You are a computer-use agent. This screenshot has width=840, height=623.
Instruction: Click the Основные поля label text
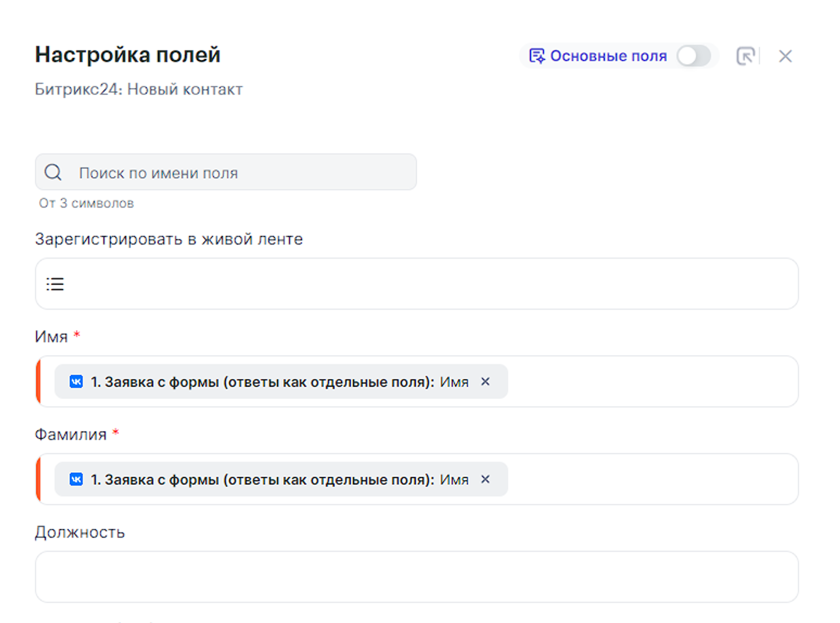(608, 56)
